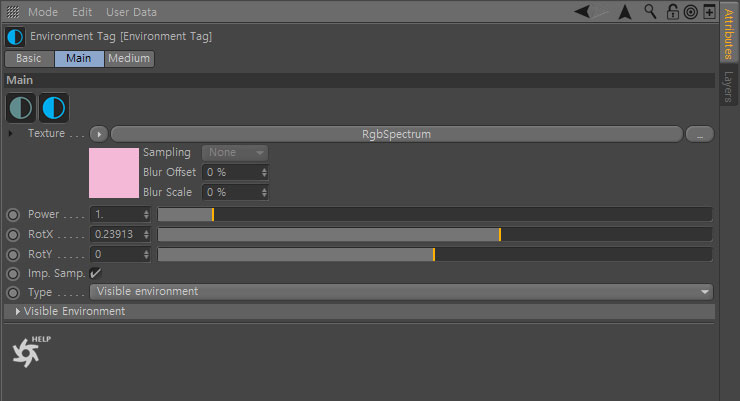Open the Texture arrow popup button
The height and width of the screenshot is (401, 740).
(99, 134)
